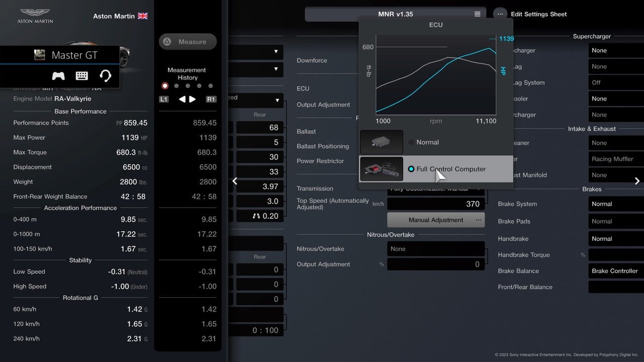The height and width of the screenshot is (362, 644).
Task: Select the fifth measurement history dot
Action: tap(210, 86)
